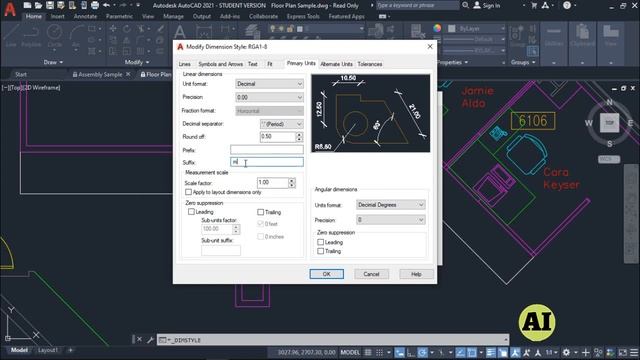The width and height of the screenshot is (640, 360).
Task: Check angular Leading zero suppression
Action: (320, 242)
